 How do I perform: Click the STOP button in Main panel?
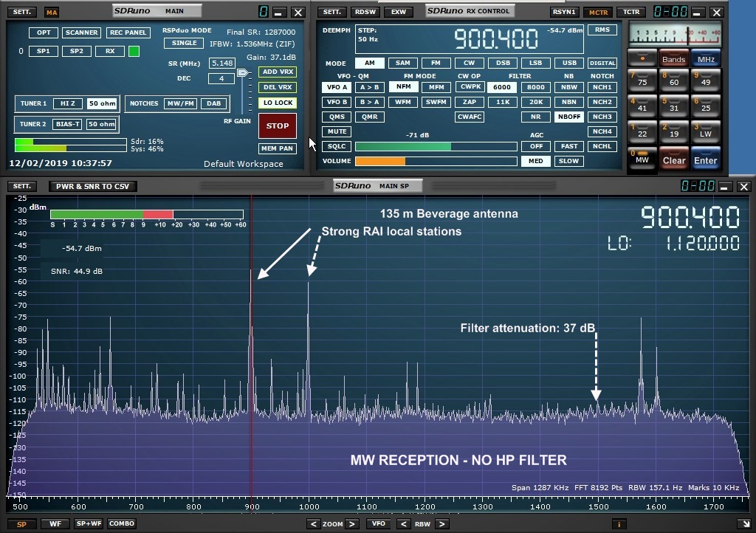pos(278,125)
